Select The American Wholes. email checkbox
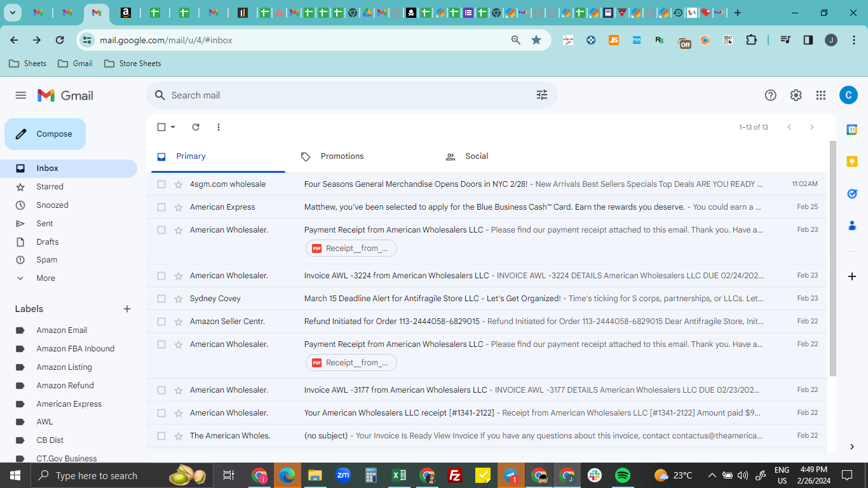 pyautogui.click(x=161, y=436)
